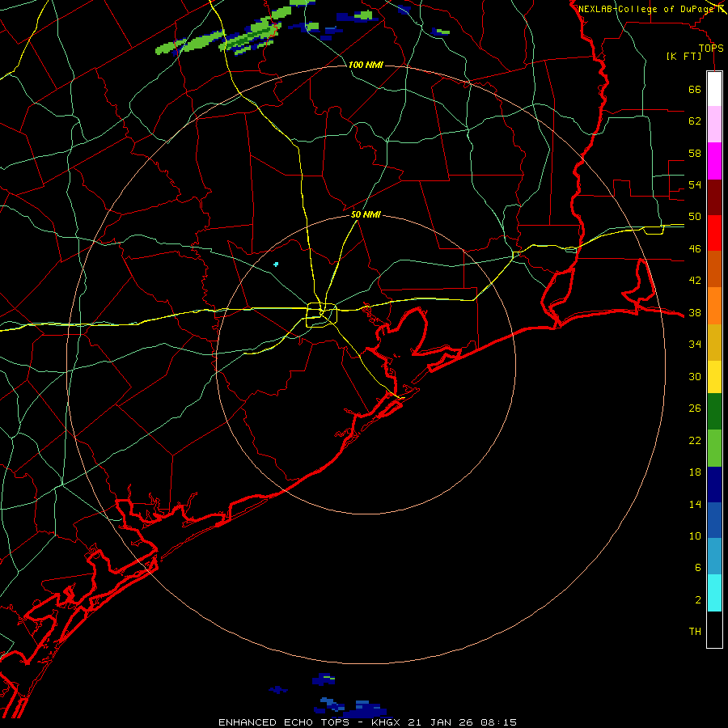Select the dark green legend swatch
Image resolution: width=728 pixels, height=728 pixels.
pos(714,412)
